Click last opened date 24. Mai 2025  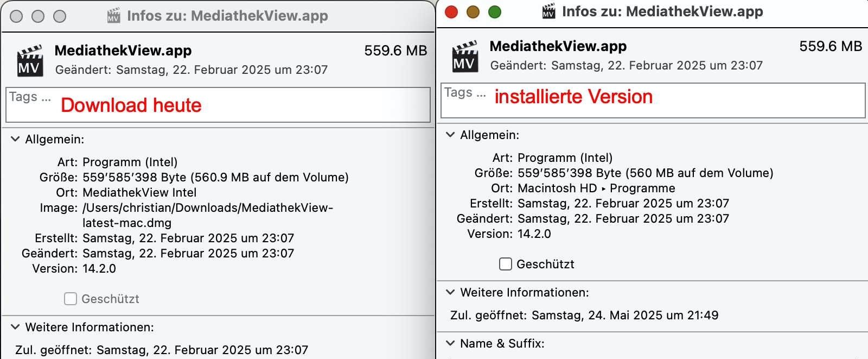625,315
